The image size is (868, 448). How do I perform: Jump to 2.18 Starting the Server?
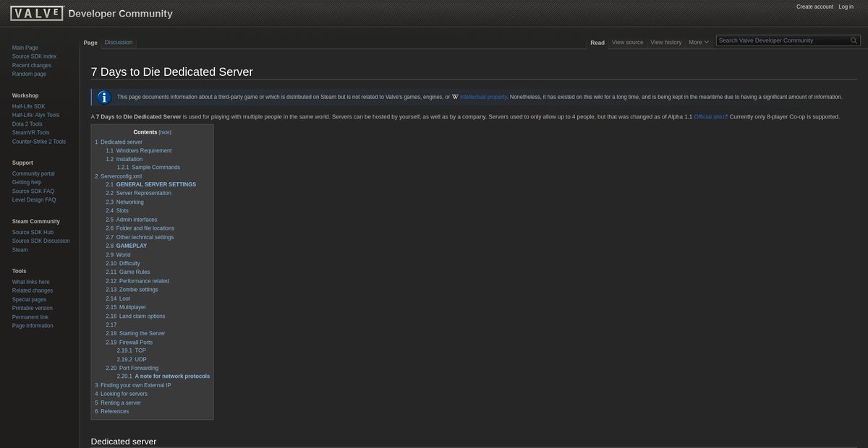[135, 333]
